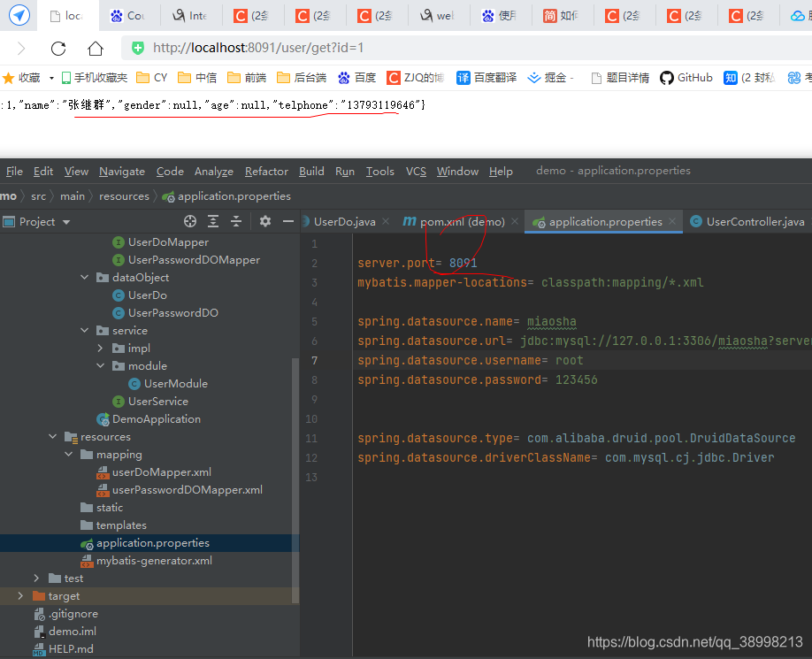Click the Project panel vertical scrollbar
The width and height of the screenshot is (812, 659).
(295, 480)
